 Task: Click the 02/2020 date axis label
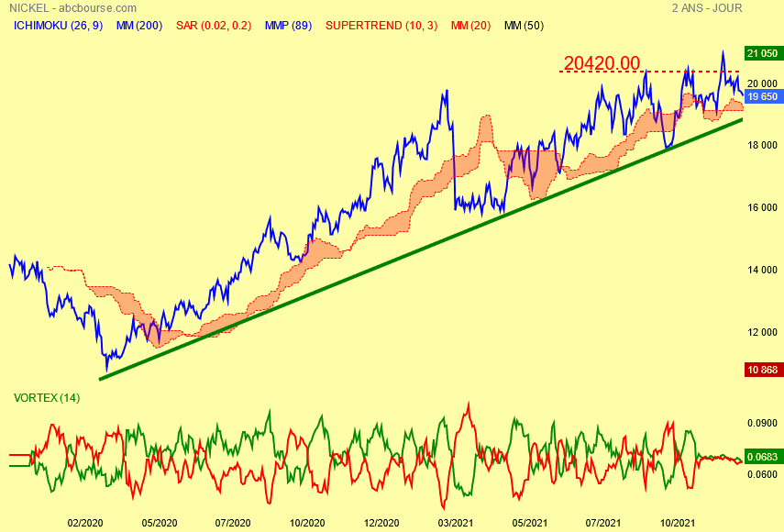(85, 523)
